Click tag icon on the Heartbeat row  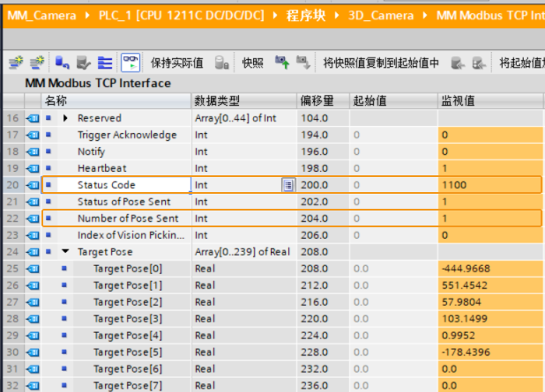pyautogui.click(x=33, y=168)
